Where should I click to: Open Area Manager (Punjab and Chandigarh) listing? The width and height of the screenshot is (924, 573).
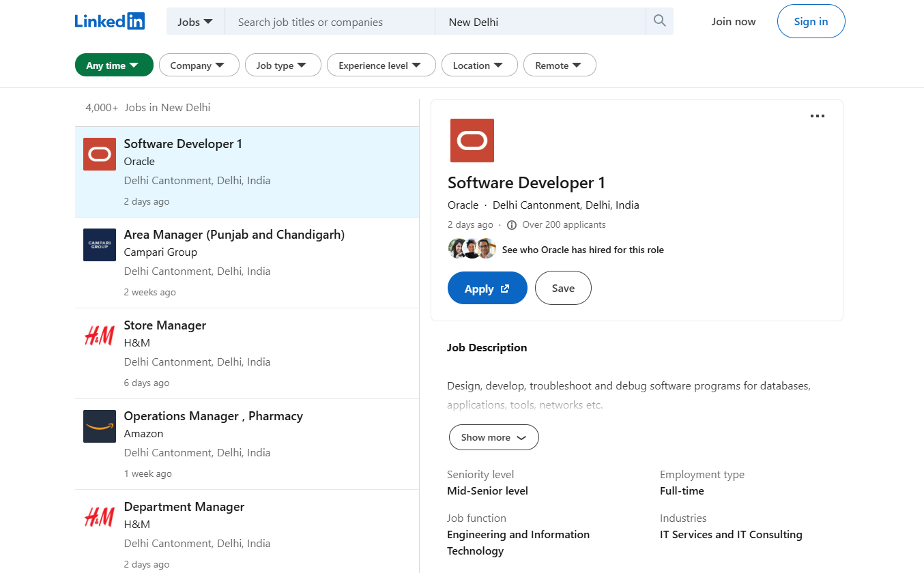click(247, 263)
